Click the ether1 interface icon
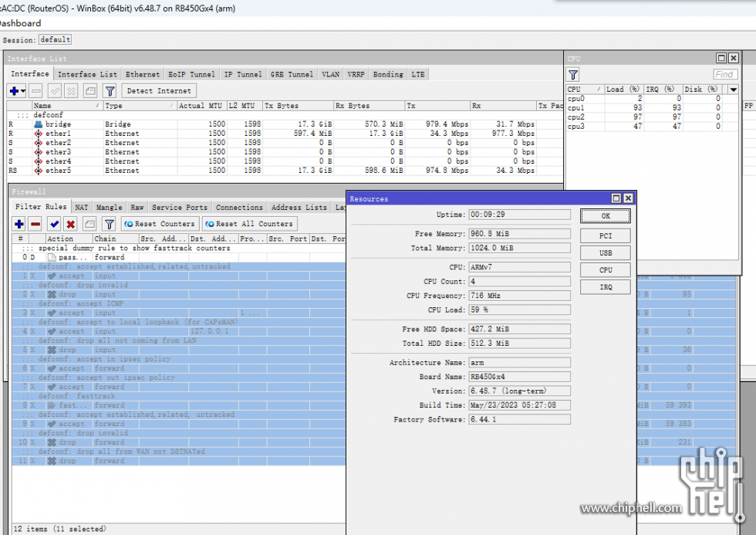This screenshot has width=756, height=535. tap(38, 133)
